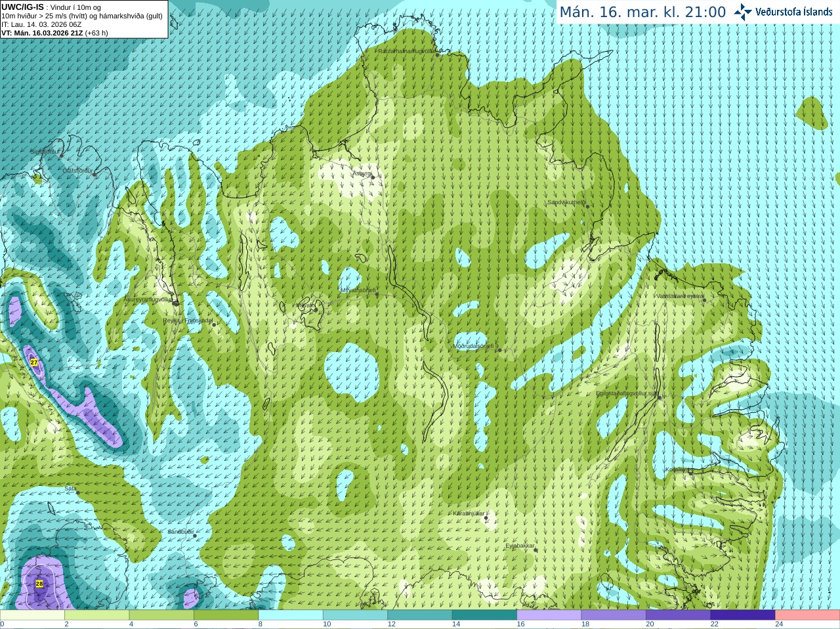Click the 18–20 m/s legend swatch
The image size is (840, 629).
pos(614,615)
